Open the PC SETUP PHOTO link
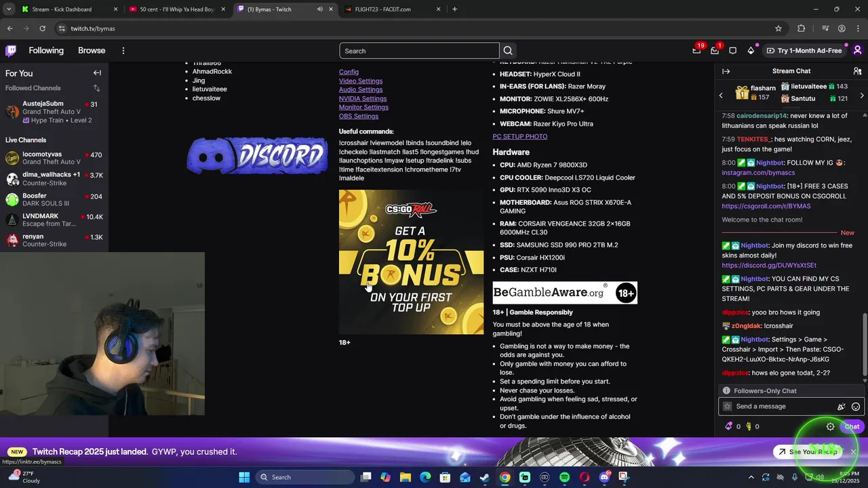868x488 pixels. pyautogui.click(x=520, y=136)
